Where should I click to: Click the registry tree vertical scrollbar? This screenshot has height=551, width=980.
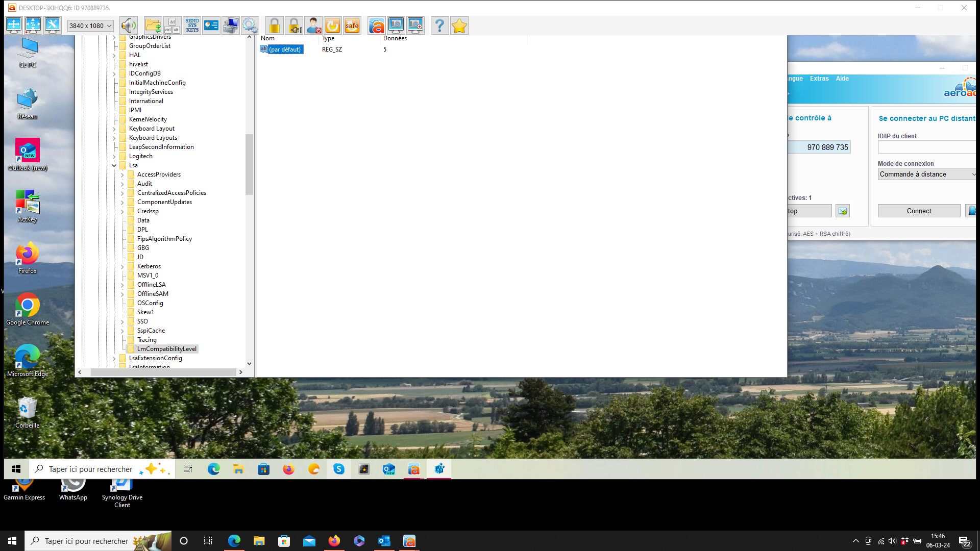click(249, 163)
